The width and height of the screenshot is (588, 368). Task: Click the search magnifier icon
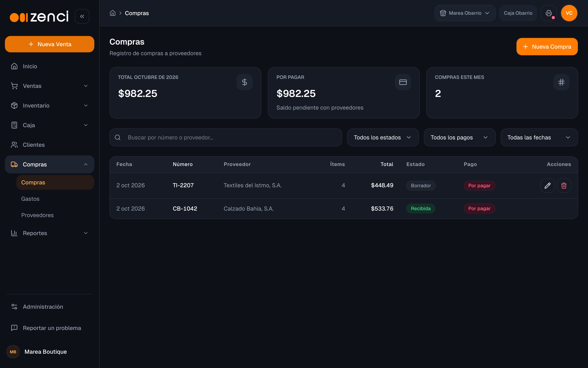[x=118, y=138]
